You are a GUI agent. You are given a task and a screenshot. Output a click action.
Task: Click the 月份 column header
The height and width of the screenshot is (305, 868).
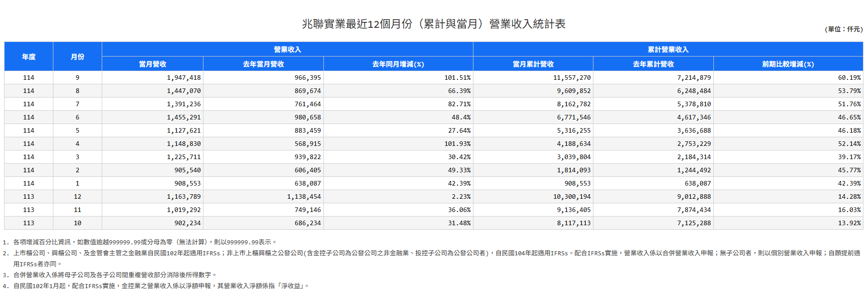pyautogui.click(x=78, y=57)
